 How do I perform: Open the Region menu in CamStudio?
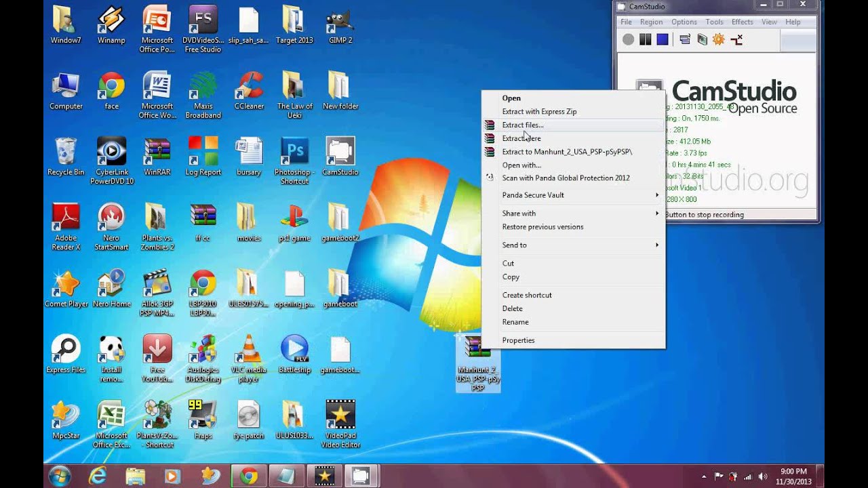651,22
